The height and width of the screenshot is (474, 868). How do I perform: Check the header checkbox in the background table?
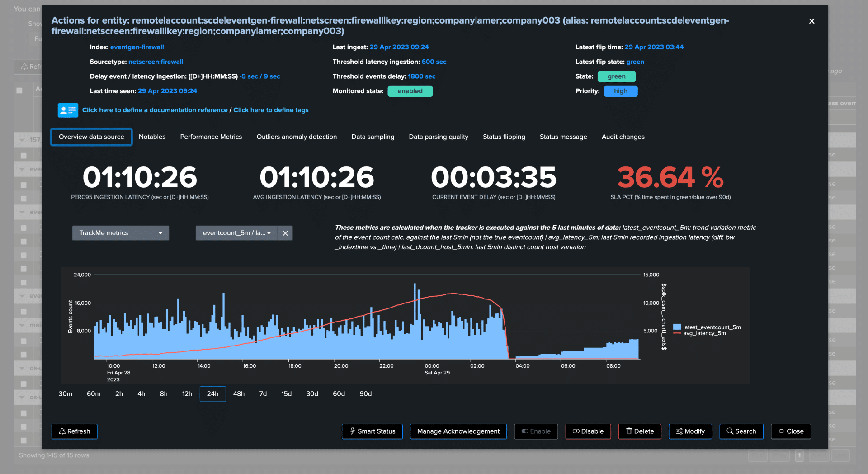pos(19,90)
